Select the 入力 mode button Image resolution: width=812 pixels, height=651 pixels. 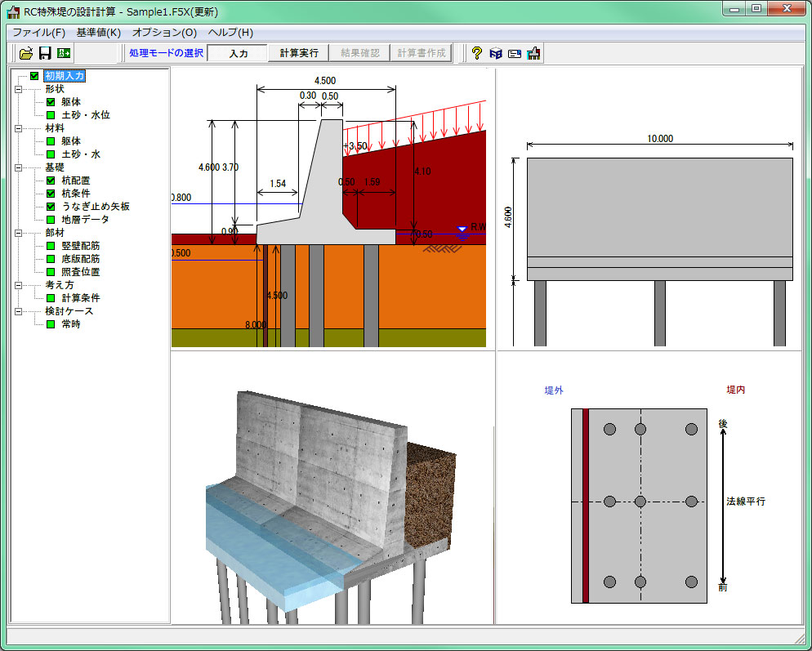point(238,53)
